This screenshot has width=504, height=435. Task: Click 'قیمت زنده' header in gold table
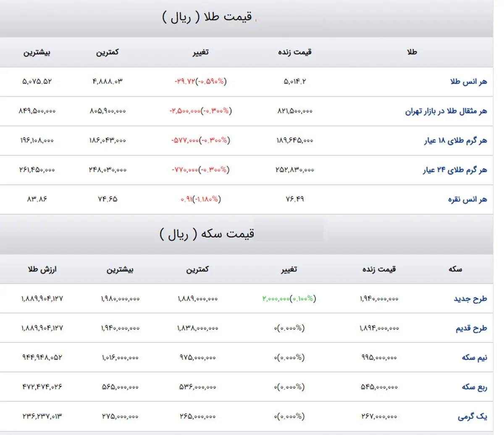tap(295, 53)
